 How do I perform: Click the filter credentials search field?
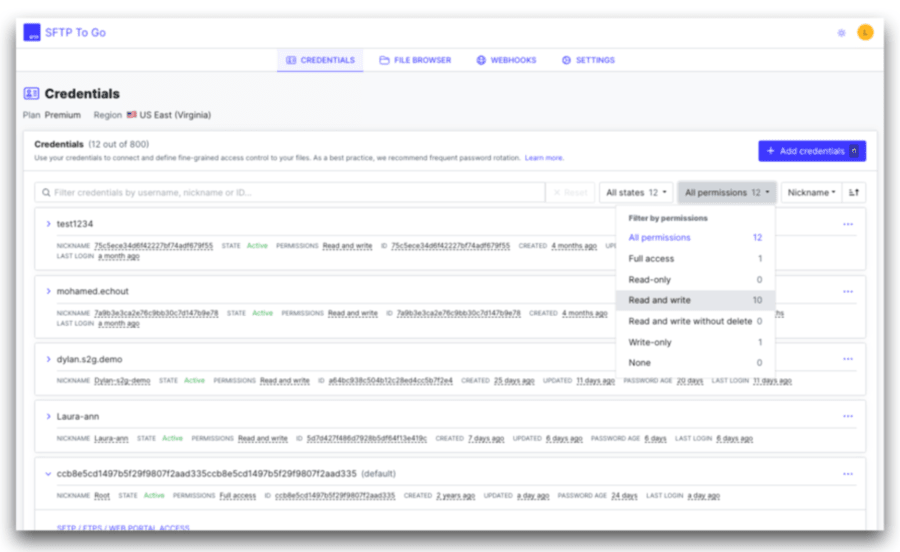[290, 192]
